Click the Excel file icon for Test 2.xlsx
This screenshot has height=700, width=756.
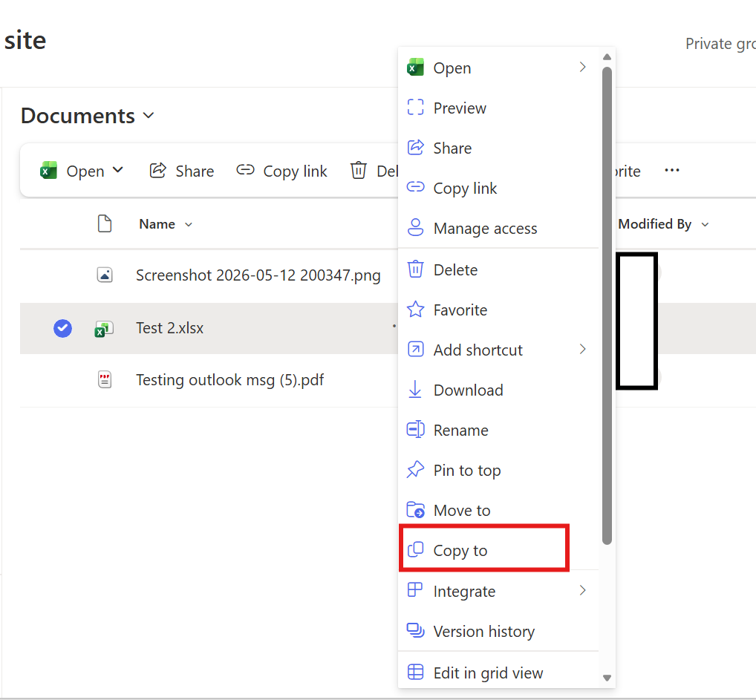tap(104, 329)
